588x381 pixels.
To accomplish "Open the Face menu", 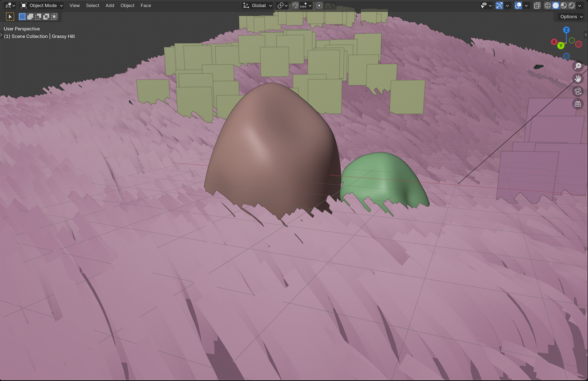I will click(145, 6).
